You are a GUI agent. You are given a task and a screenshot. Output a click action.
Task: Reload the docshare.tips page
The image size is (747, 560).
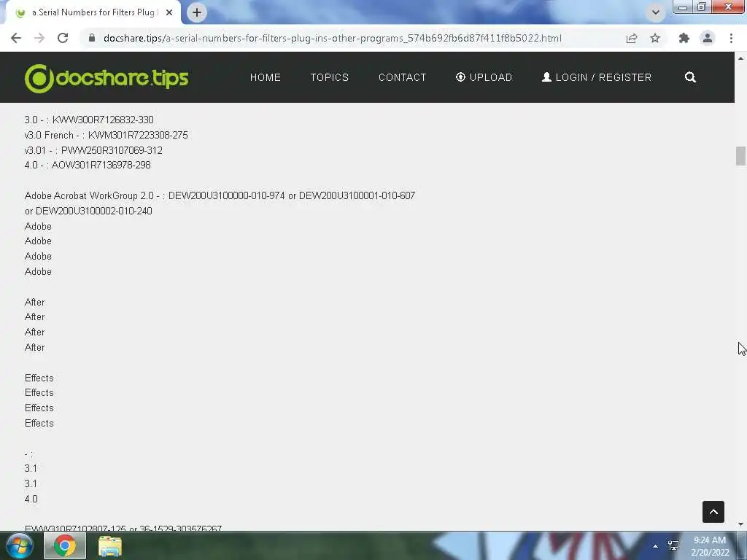[63, 38]
